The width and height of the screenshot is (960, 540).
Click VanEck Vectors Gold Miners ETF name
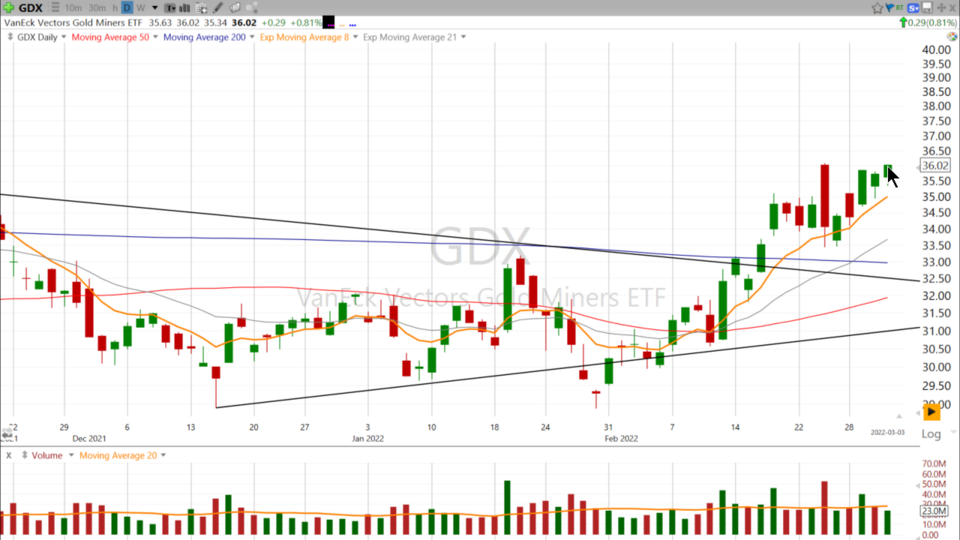pos(73,23)
